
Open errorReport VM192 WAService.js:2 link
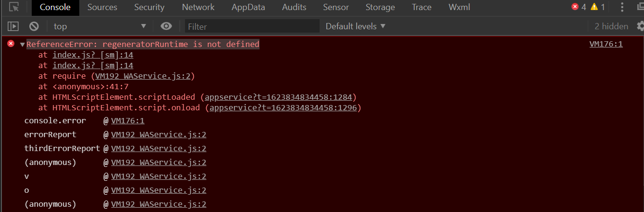pyautogui.click(x=159, y=135)
